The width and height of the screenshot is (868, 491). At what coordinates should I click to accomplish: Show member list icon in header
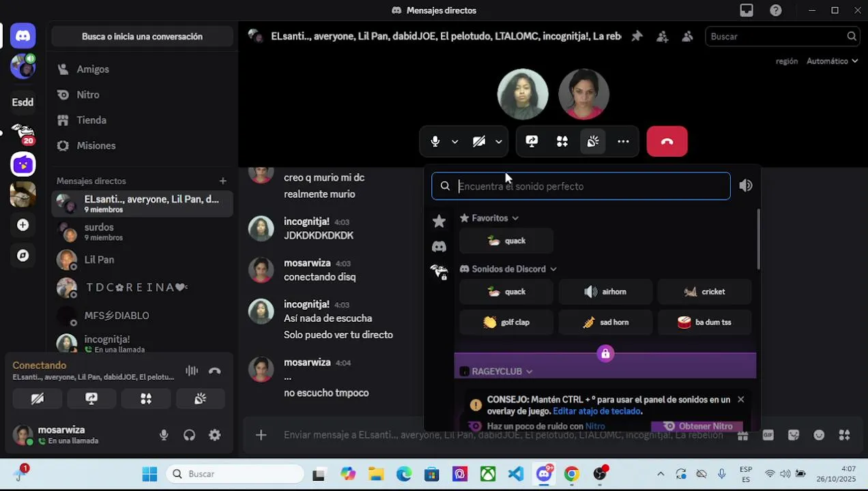[687, 36]
